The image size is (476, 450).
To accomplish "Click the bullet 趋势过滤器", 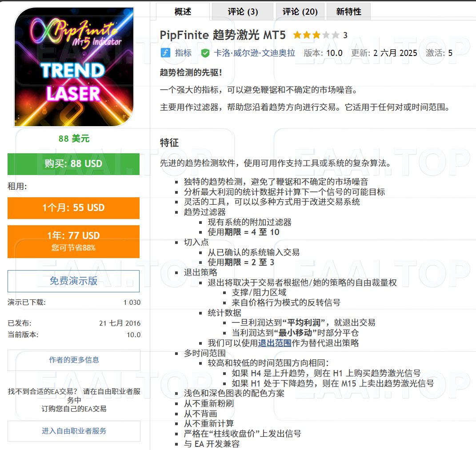I will point(205,212).
